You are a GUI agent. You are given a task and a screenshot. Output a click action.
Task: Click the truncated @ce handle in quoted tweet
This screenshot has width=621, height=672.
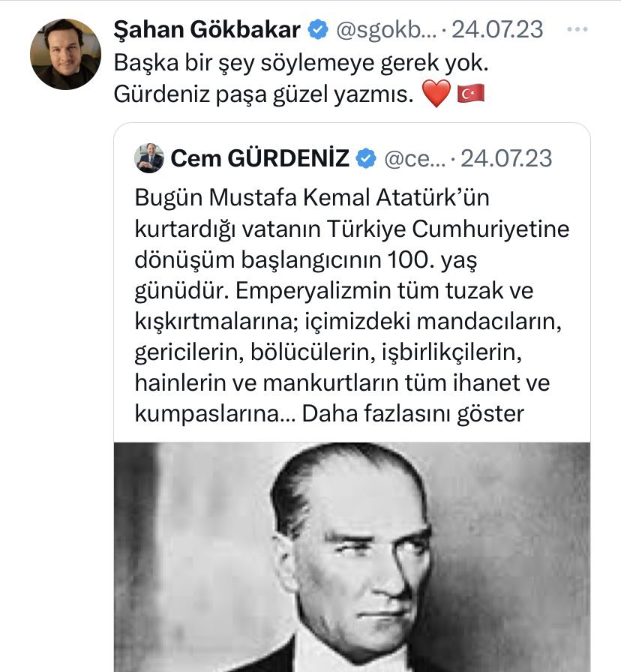[x=415, y=158]
